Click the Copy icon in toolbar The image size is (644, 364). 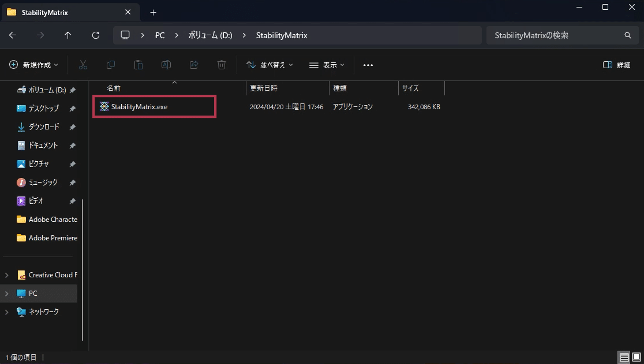(x=110, y=65)
